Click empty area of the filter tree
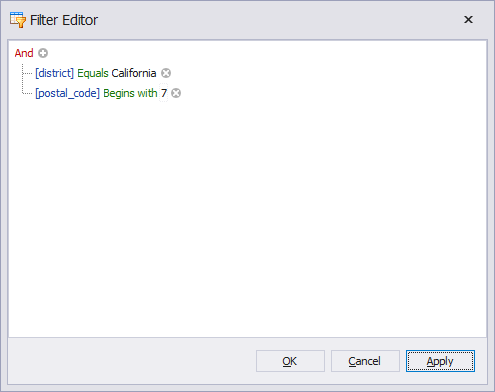 pos(247,217)
